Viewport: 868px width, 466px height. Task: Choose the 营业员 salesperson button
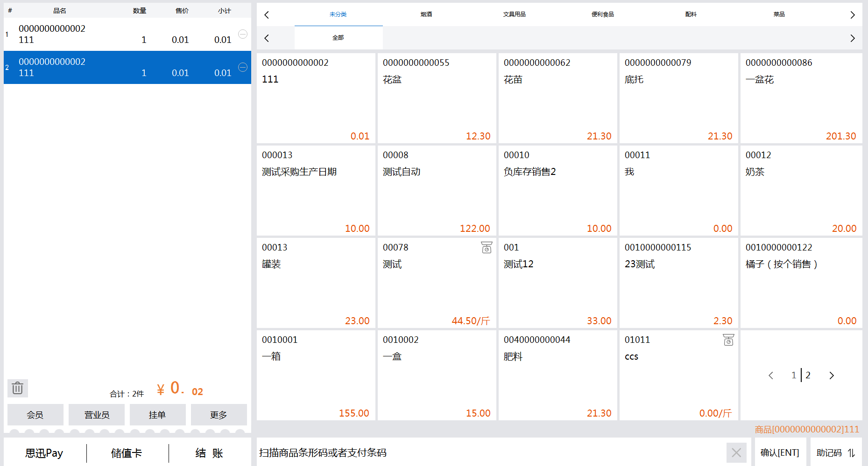point(97,415)
